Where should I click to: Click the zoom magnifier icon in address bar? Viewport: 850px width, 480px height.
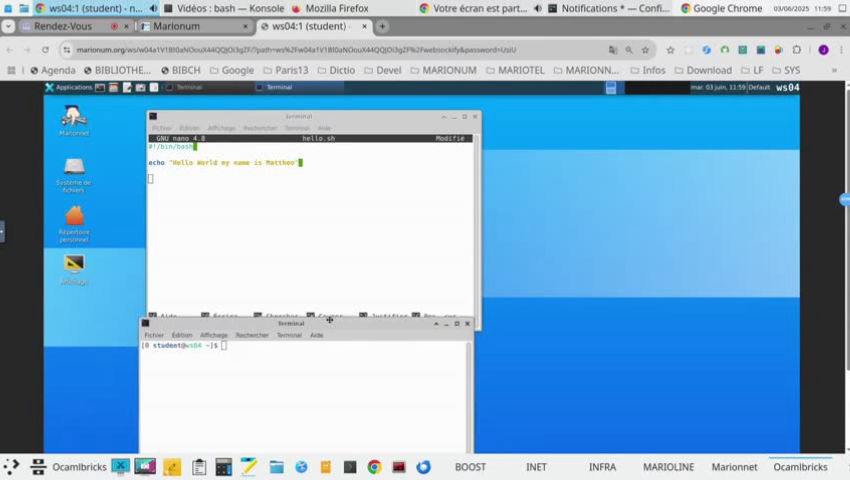click(629, 50)
